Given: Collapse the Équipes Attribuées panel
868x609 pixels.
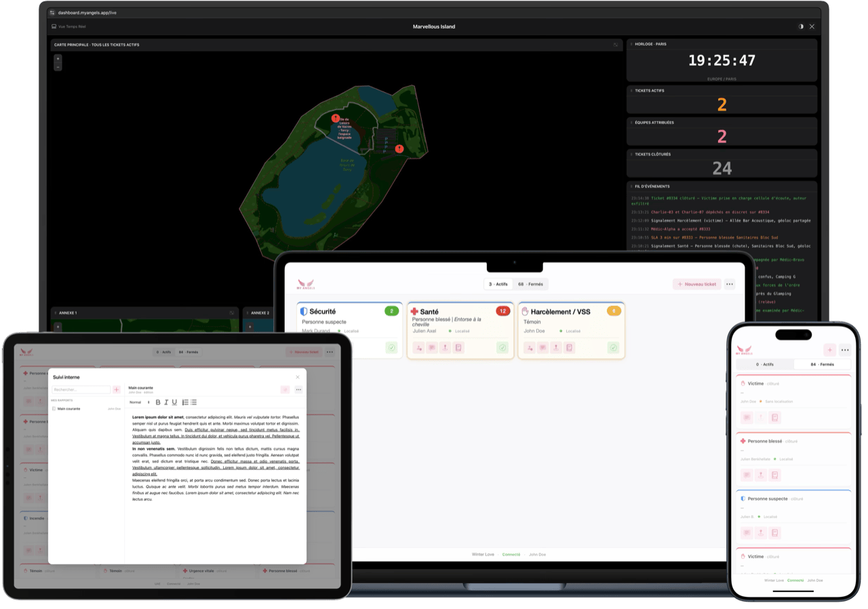Looking at the screenshot, I should [631, 123].
